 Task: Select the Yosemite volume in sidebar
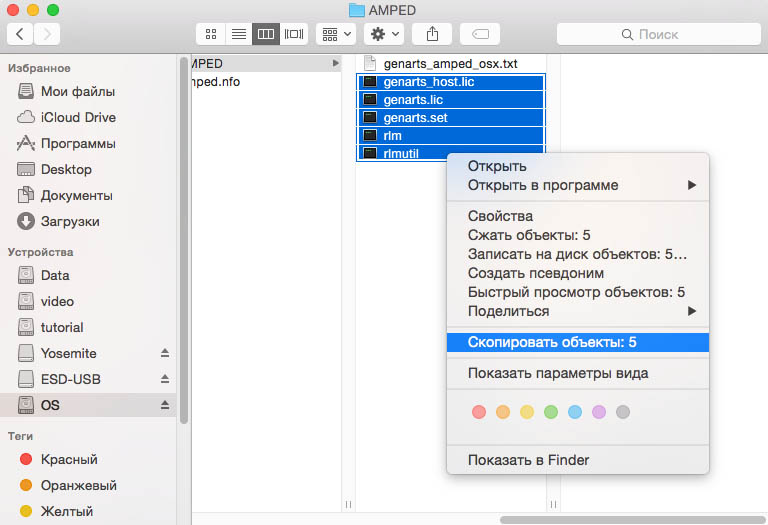(88, 353)
